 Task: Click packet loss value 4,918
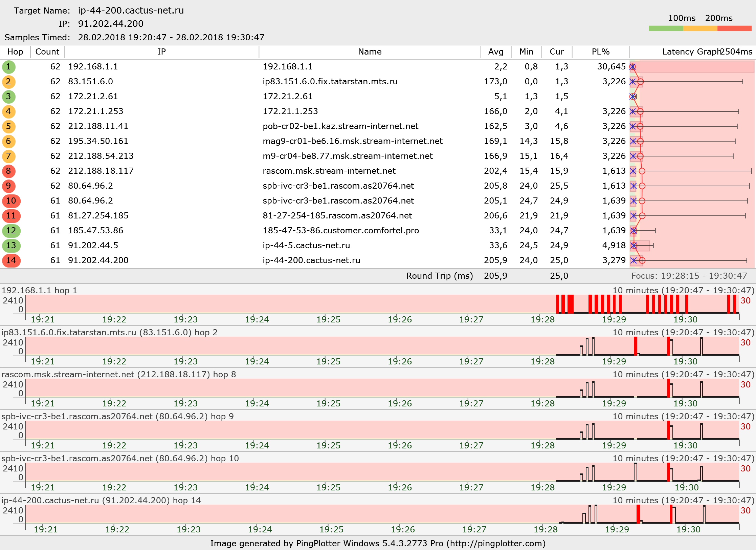tap(614, 246)
